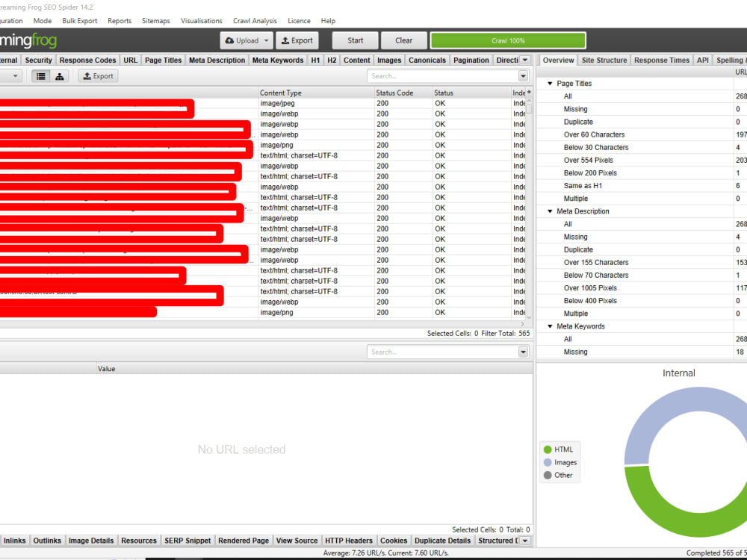Screen dimensions: 747x560
Task: Select Over 60 Characters under Page Titles
Action: coord(594,134)
